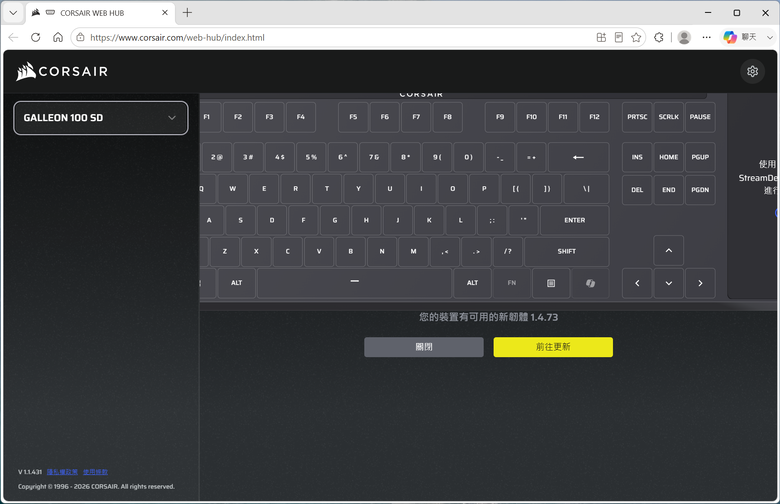Open the browser profile avatar

point(684,37)
